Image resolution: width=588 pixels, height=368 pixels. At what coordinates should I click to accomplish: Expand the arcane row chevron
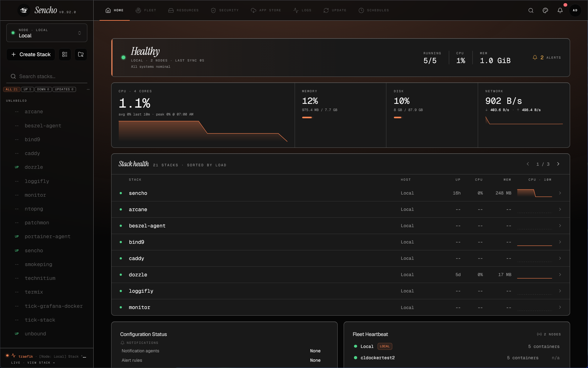click(x=560, y=209)
